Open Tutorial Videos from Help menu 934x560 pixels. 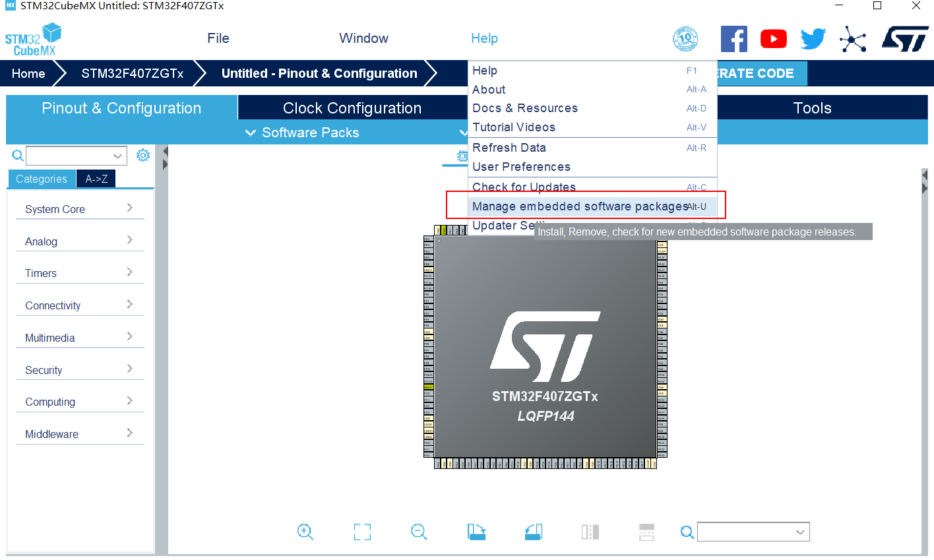point(592,127)
